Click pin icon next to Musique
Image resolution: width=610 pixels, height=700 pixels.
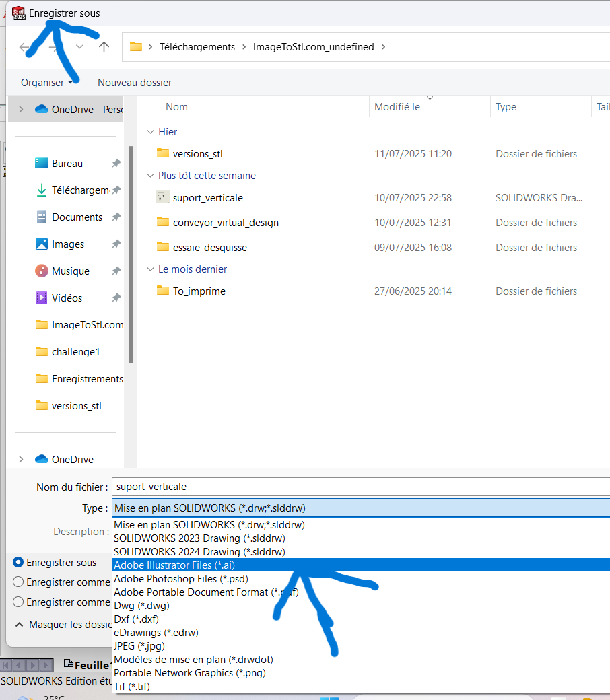pos(116,271)
